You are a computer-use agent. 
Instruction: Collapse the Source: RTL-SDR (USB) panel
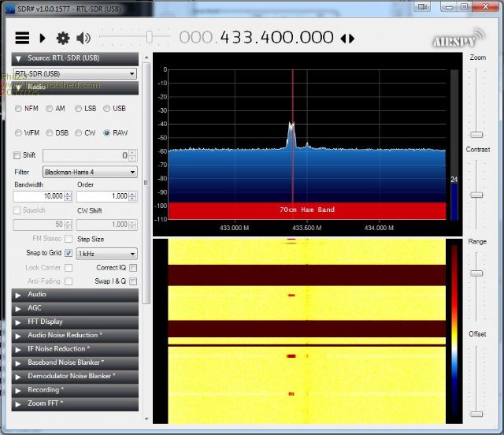75,58
